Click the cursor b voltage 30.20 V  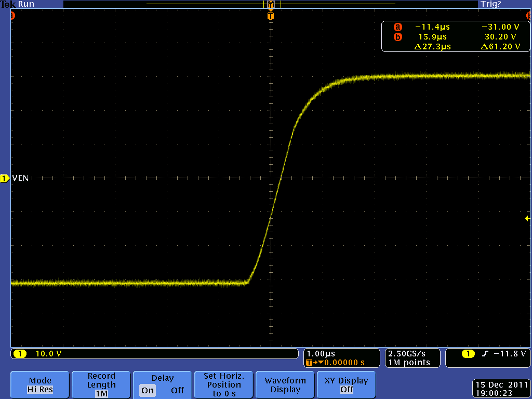tap(500, 37)
